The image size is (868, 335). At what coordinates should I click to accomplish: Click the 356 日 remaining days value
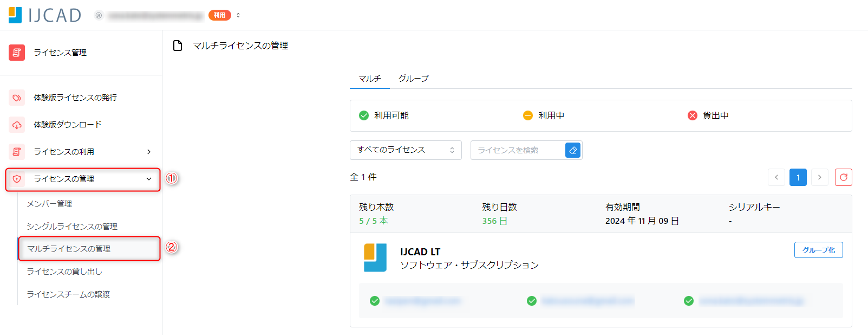pos(495,221)
